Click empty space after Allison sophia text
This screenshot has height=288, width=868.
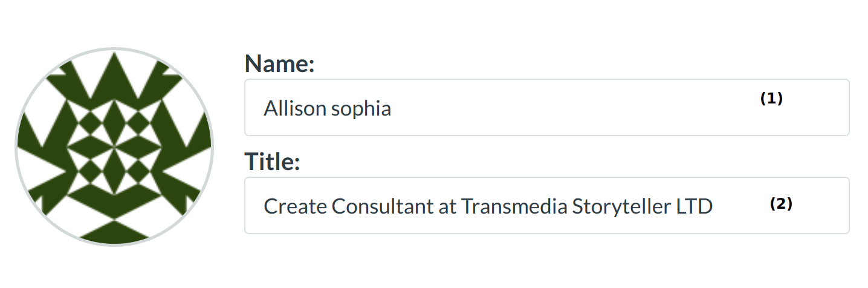tap(544, 108)
